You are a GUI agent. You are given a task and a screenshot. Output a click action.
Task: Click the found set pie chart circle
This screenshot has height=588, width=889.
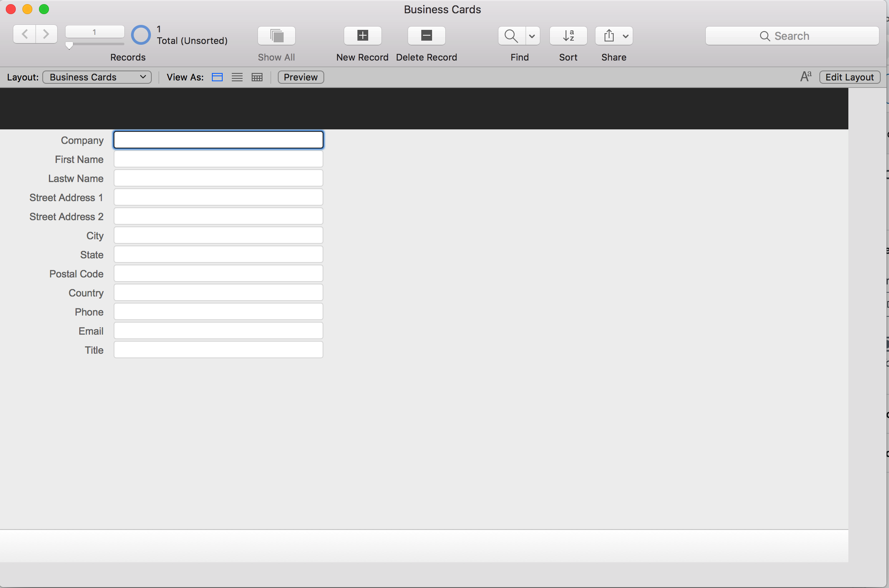point(141,35)
